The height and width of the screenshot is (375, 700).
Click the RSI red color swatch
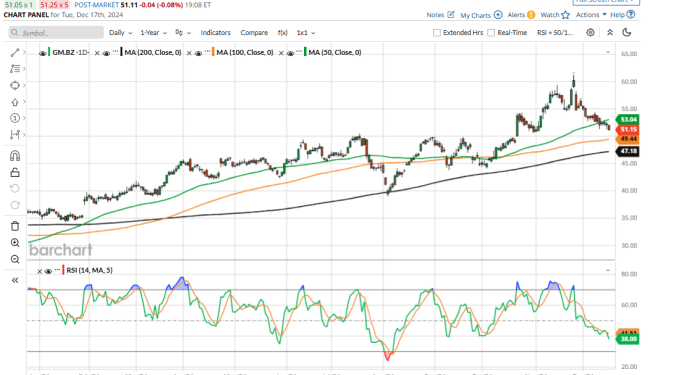point(64,270)
